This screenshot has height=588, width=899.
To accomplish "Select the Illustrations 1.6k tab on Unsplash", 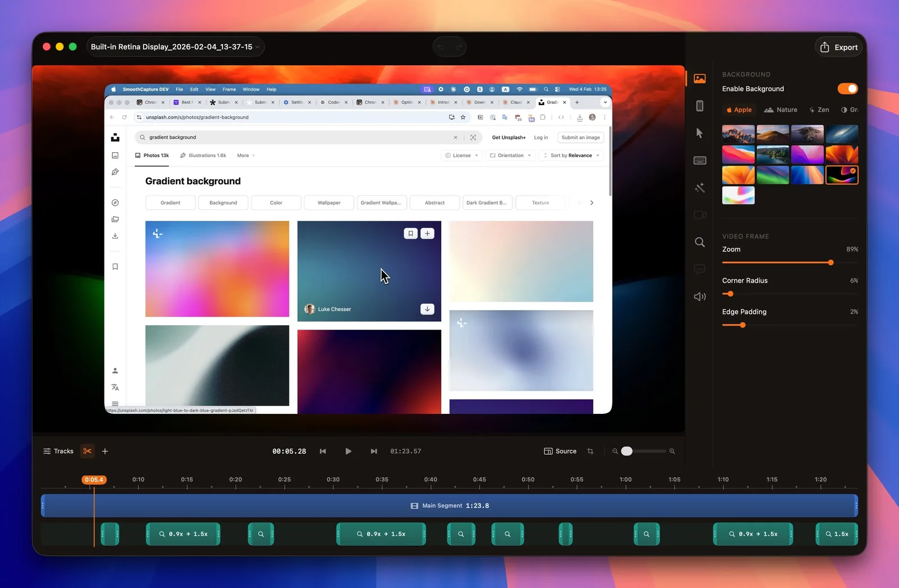I will [203, 155].
